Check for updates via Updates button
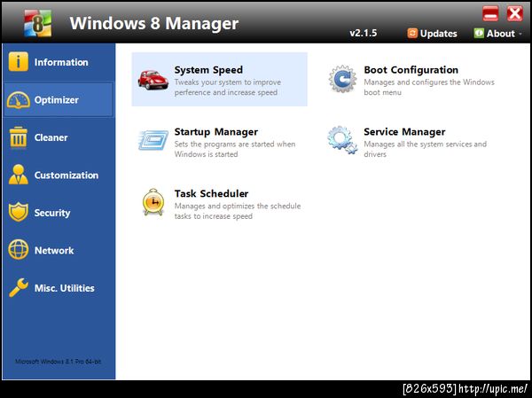Image resolution: width=532 pixels, height=398 pixels. click(432, 34)
